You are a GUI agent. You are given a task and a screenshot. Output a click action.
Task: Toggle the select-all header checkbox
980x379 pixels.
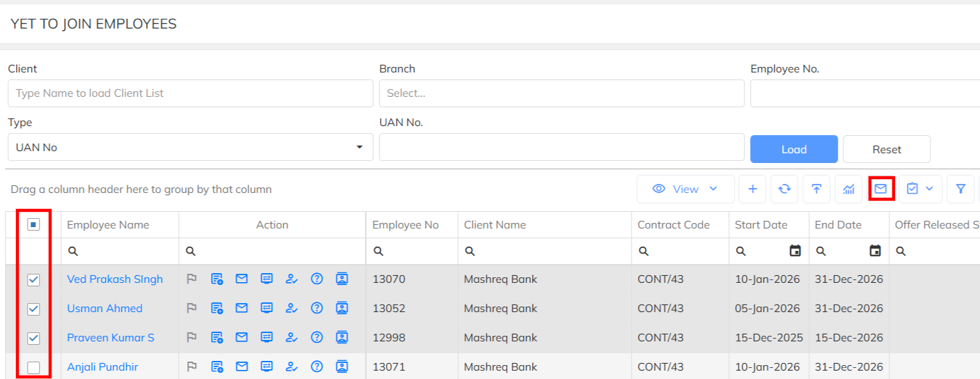tap(33, 225)
